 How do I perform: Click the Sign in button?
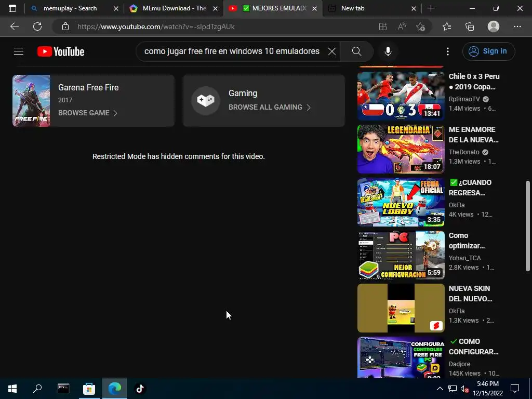pyautogui.click(x=488, y=51)
